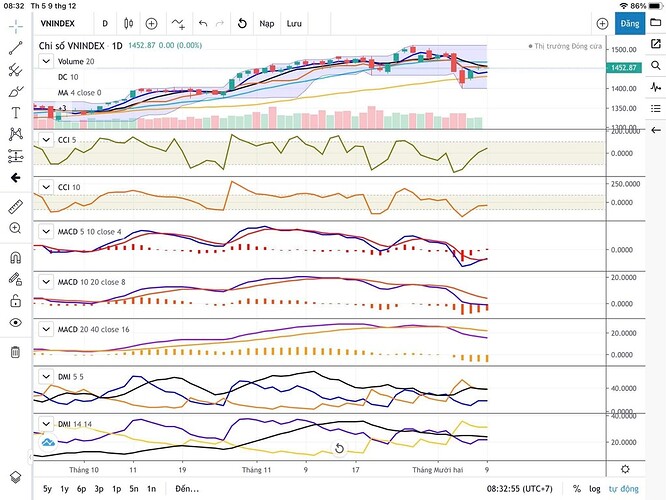
Task: Collapse the DMI 5 5 pane legend
Action: point(46,376)
